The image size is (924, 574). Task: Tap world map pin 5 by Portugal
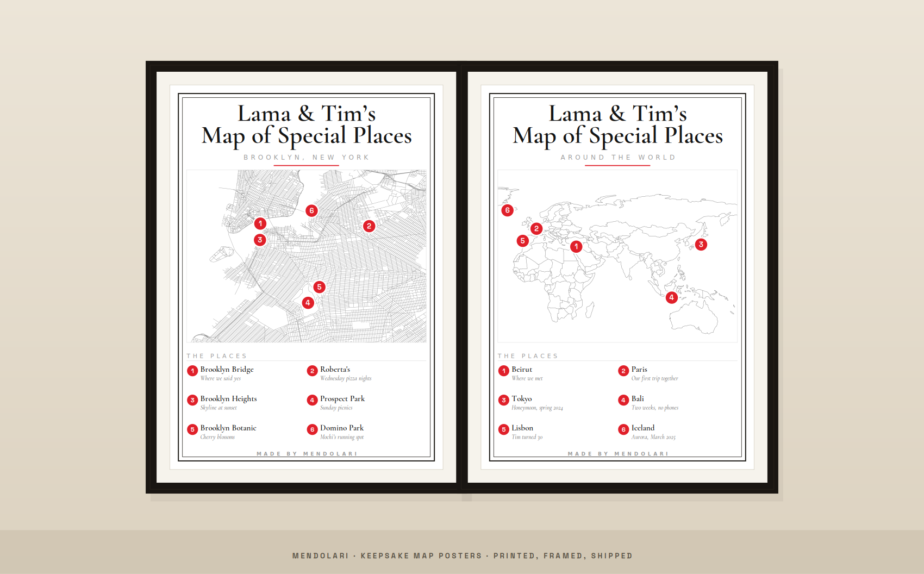(x=523, y=241)
